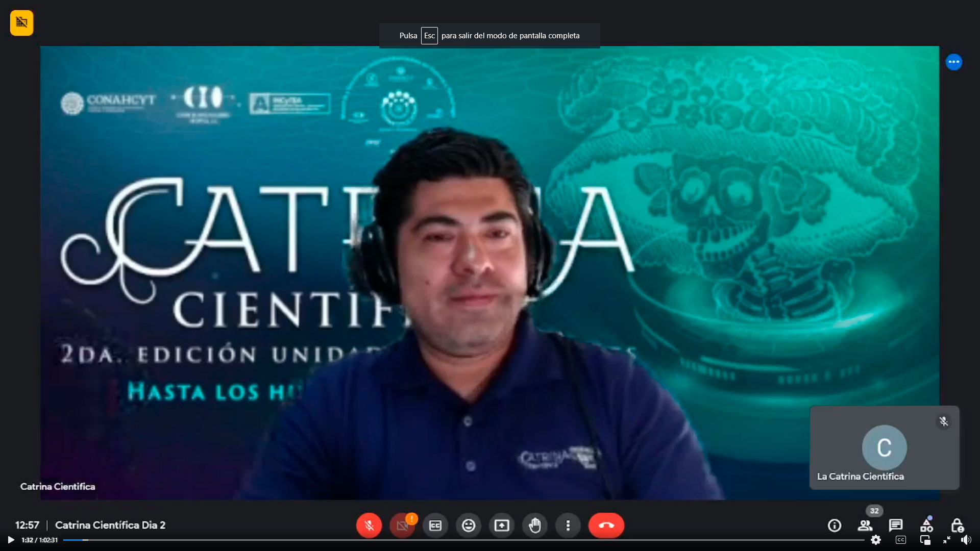Click the meeting clock 12:57
Viewport: 980px width, 551px height.
click(27, 525)
